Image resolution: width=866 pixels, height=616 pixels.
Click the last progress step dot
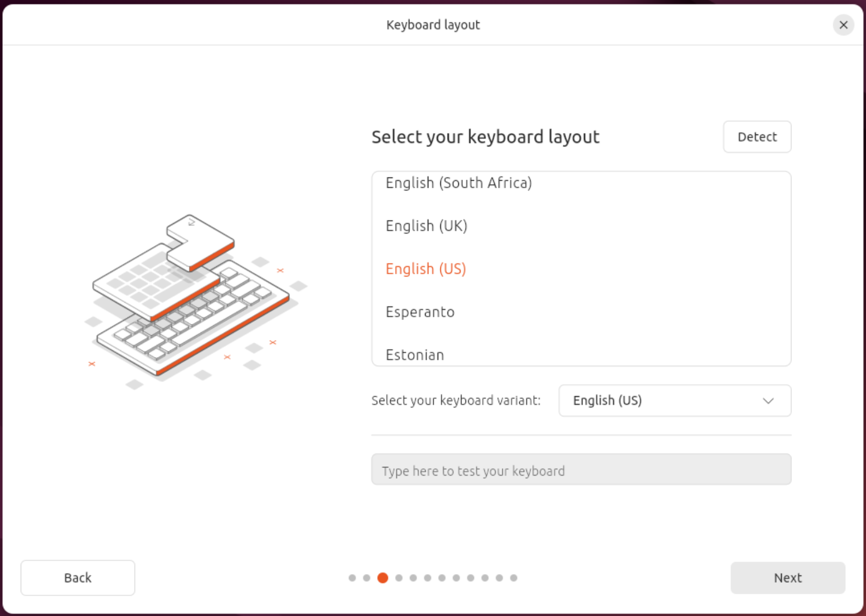pos(513,578)
